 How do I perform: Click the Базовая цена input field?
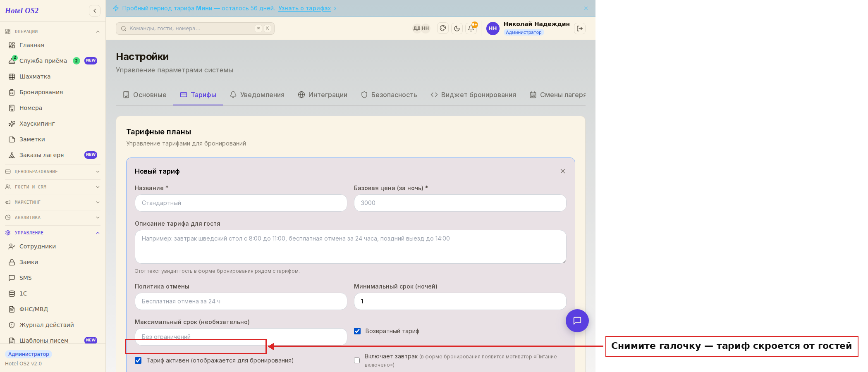(460, 203)
